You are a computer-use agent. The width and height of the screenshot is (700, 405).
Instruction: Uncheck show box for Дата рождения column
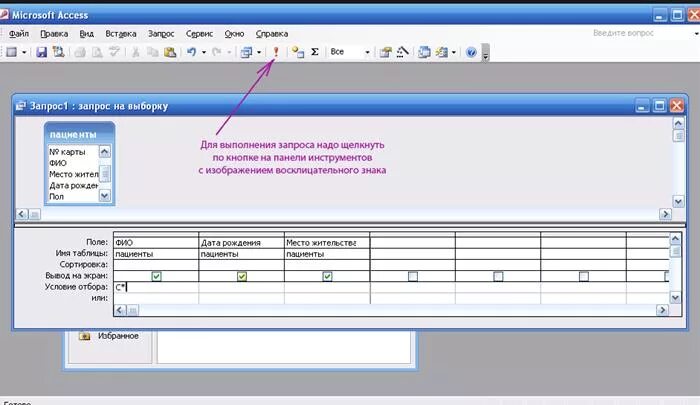tap(242, 276)
